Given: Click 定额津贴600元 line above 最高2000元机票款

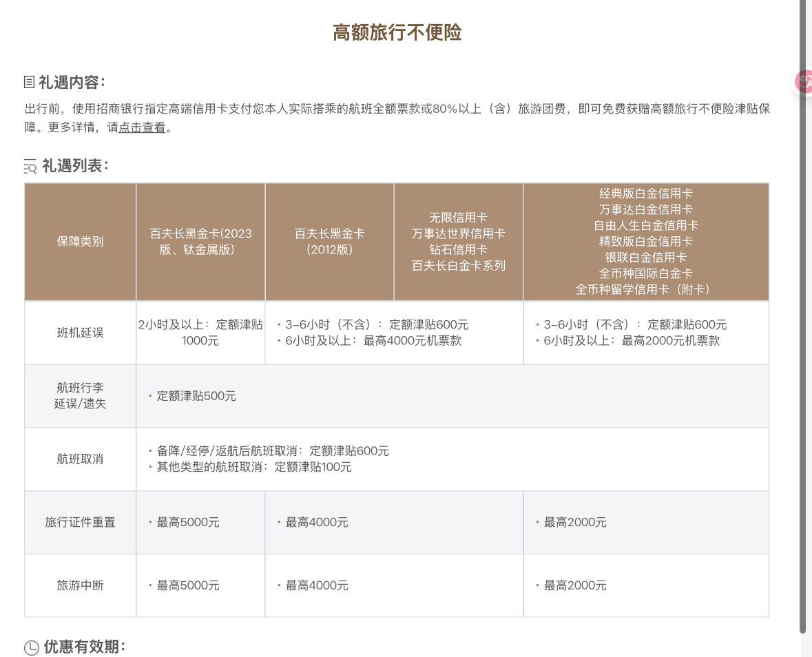Looking at the screenshot, I should point(635,324).
